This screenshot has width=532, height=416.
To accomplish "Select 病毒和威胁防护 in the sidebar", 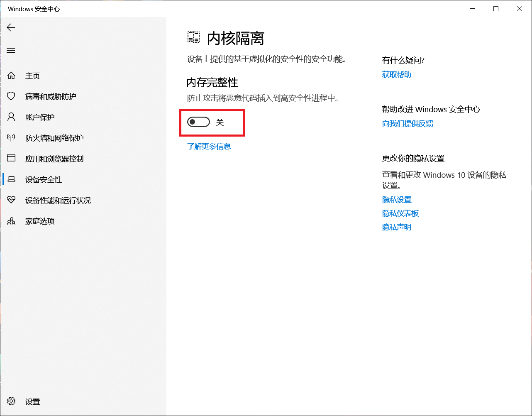I will tap(51, 97).
